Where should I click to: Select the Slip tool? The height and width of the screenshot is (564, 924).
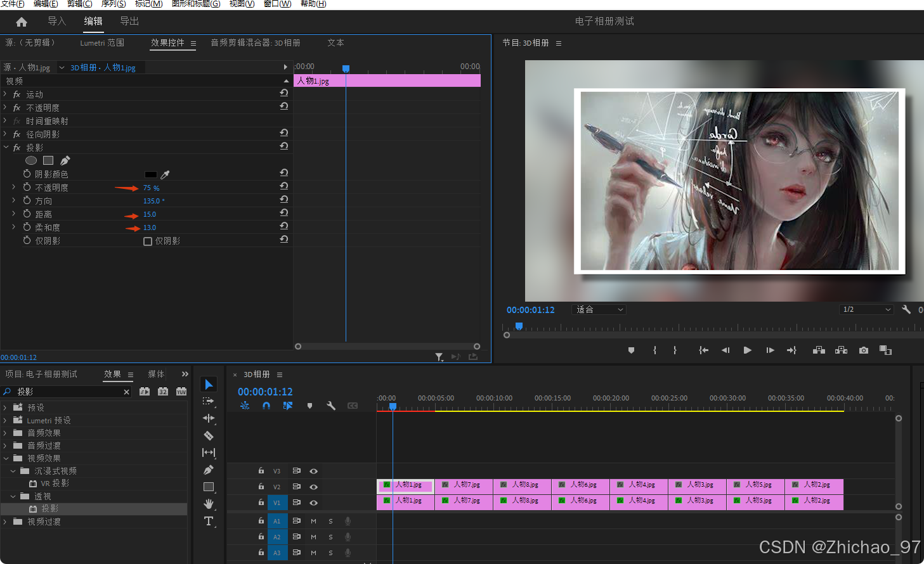(209, 452)
